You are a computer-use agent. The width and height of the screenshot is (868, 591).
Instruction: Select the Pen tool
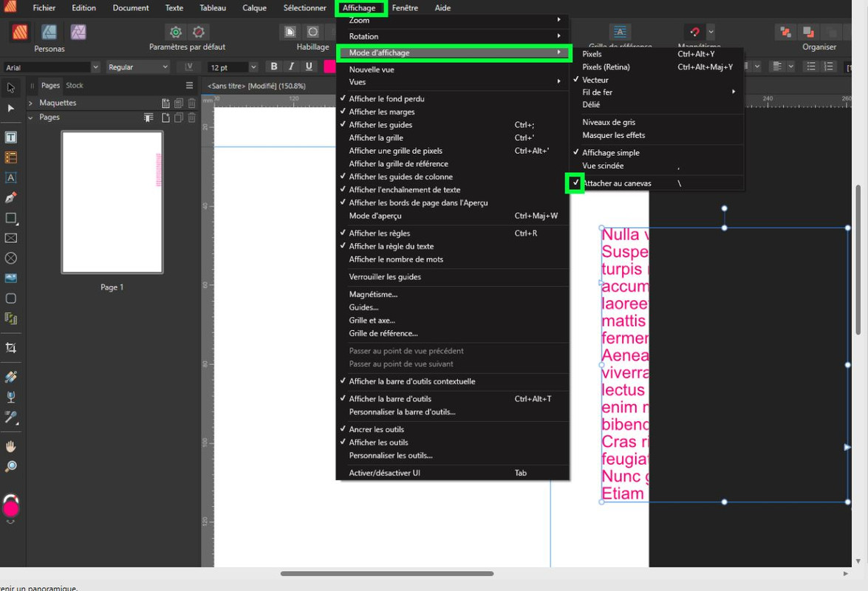(10, 197)
